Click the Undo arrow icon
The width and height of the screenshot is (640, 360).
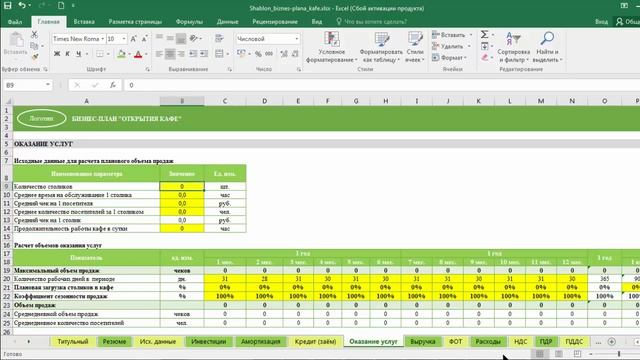(x=22, y=5)
